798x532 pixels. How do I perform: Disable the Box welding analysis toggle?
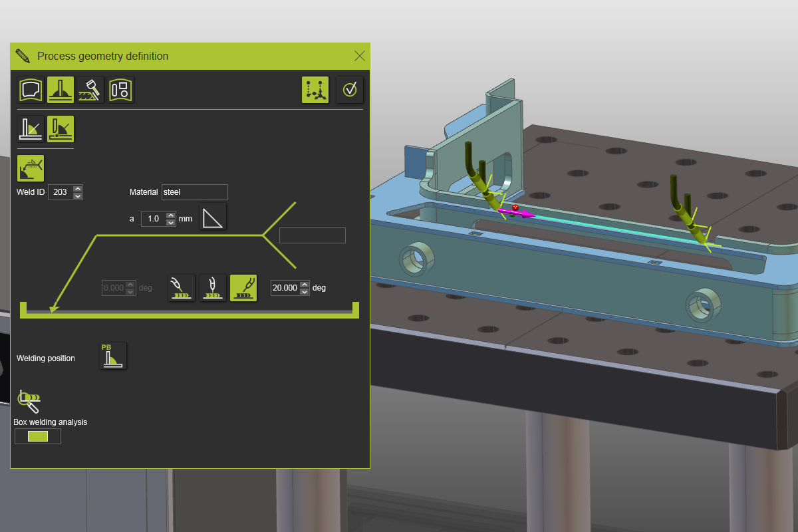click(x=37, y=436)
